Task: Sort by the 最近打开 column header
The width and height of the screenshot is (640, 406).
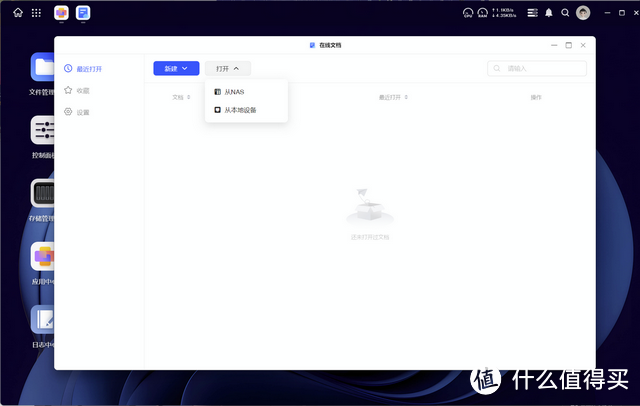Action: pyautogui.click(x=393, y=97)
